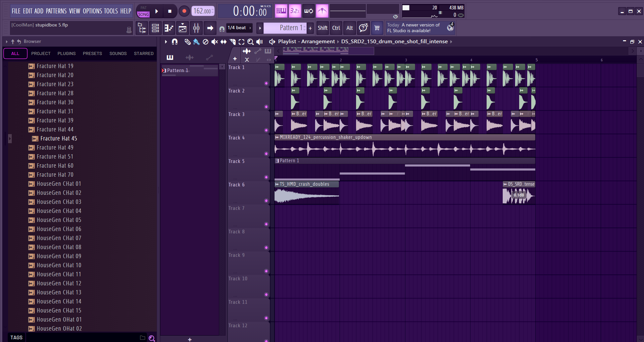
Task: Mute Track 4 with its switch
Action: tap(266, 154)
